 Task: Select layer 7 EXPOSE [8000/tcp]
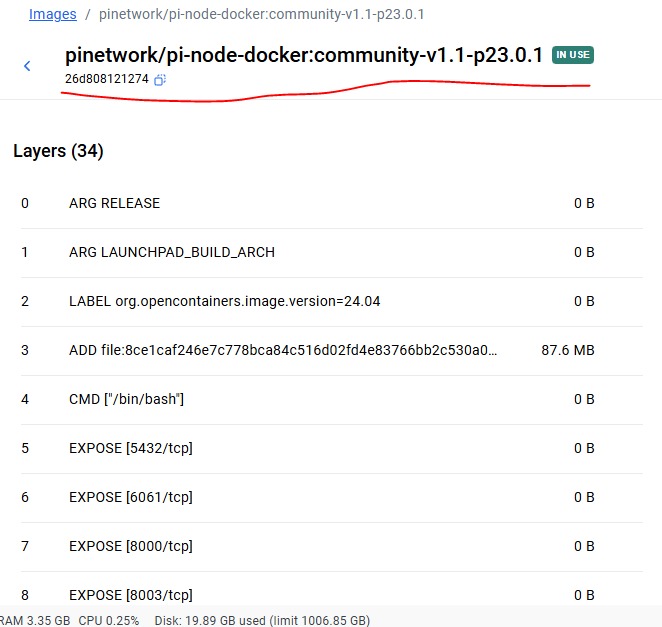[331, 546]
